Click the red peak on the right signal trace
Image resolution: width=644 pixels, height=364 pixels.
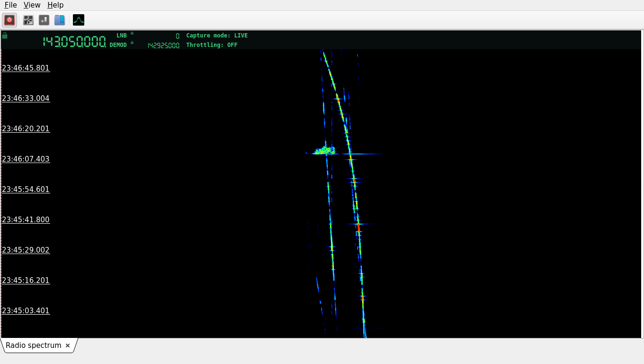click(358, 228)
